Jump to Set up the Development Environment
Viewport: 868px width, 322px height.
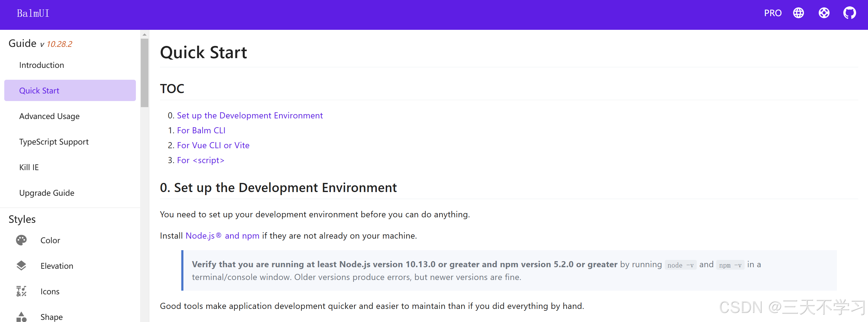click(x=250, y=116)
